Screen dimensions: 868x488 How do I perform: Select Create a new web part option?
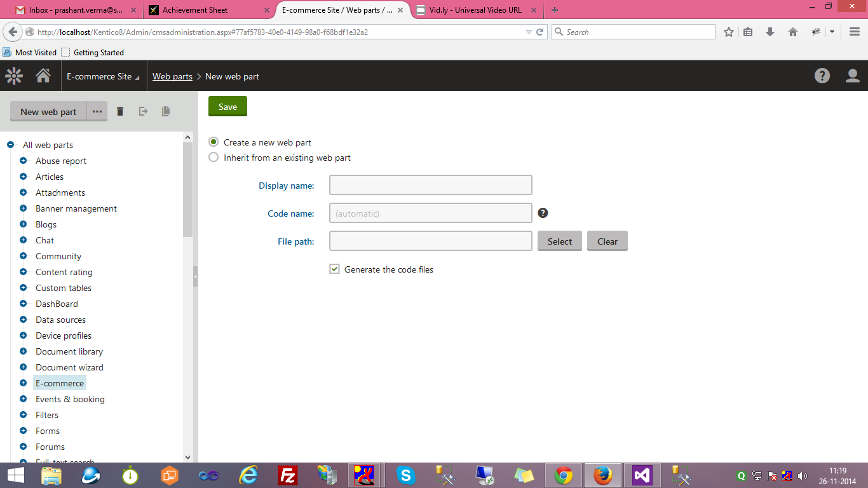point(214,142)
